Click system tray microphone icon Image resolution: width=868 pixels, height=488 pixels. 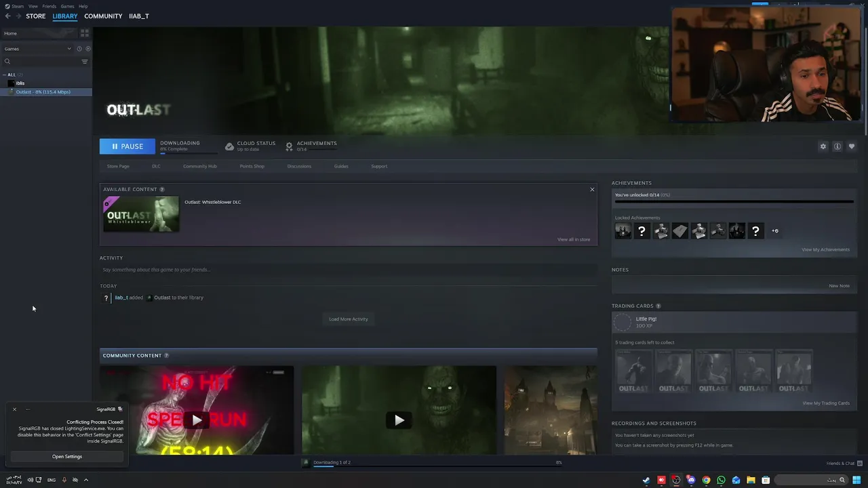tap(64, 480)
